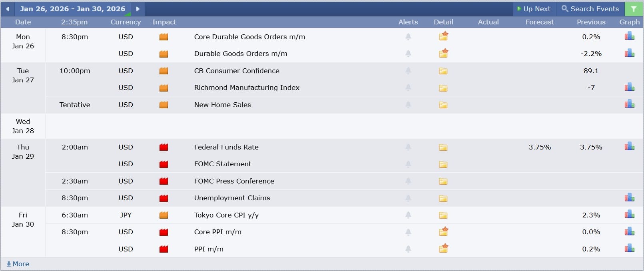Viewport: 644px width, 271px height.
Task: Go to previous week with left arrow
Action: tap(8, 9)
